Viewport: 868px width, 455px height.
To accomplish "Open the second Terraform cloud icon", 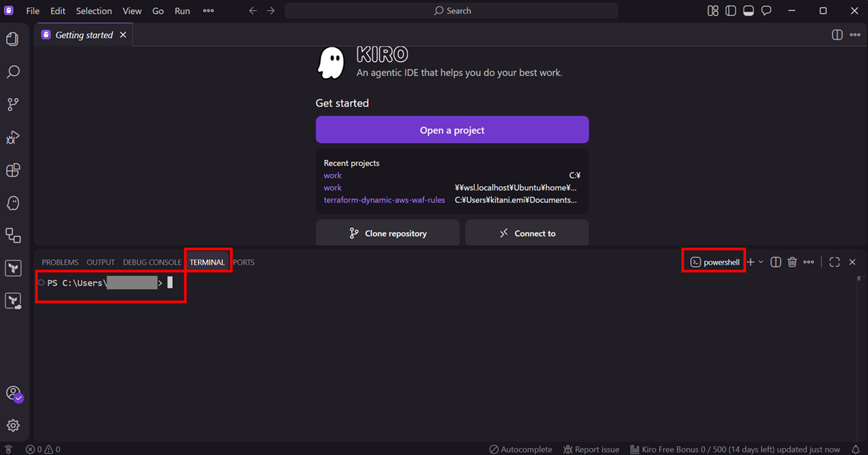I will coord(13,301).
